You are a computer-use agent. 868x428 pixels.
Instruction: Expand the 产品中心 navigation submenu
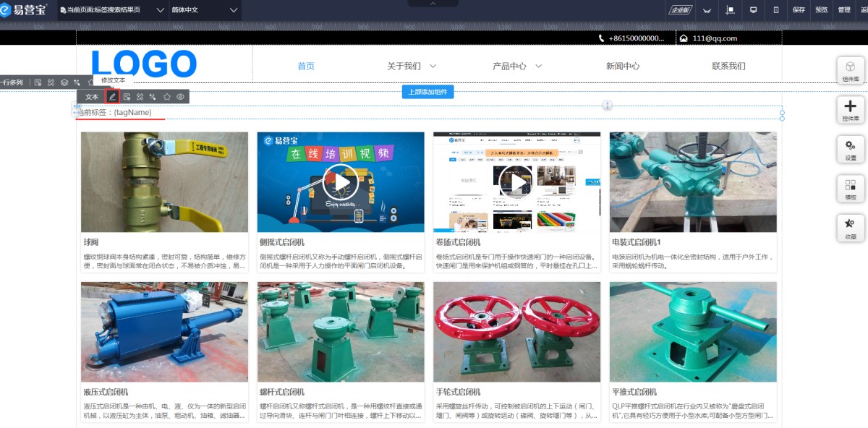click(x=538, y=66)
